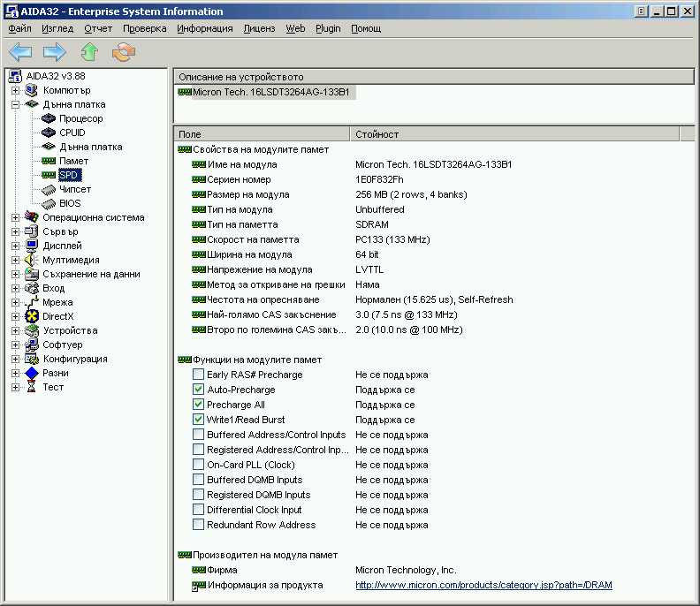Viewport: 700px width, 606px height.
Task: Open the Проверка menu
Action: point(145,28)
